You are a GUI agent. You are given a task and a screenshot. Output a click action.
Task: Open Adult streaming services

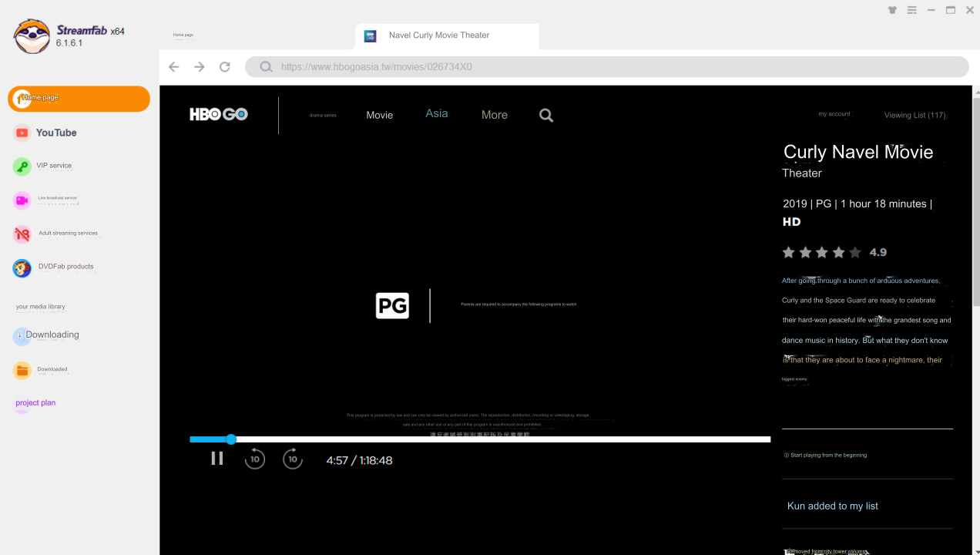tap(68, 233)
